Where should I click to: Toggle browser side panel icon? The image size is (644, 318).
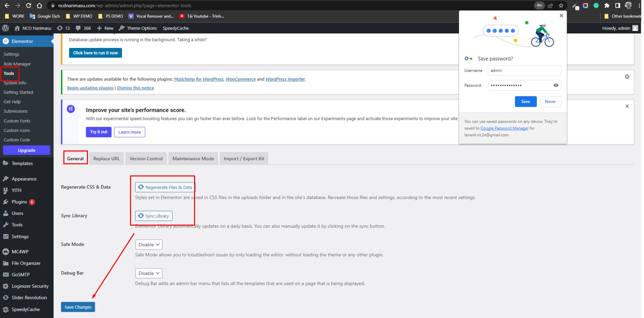click(617, 6)
